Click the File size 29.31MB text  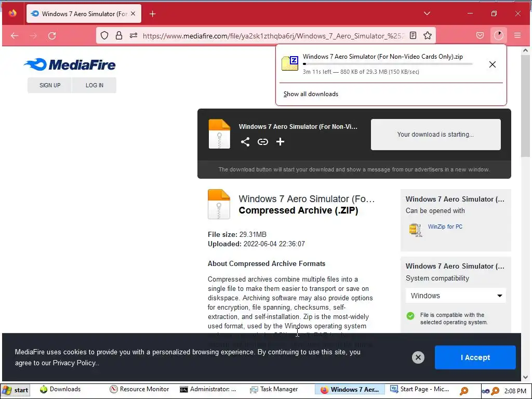(237, 234)
